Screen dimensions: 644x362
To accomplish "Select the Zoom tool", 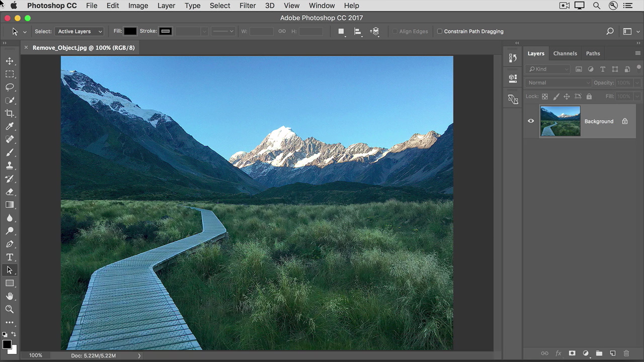I will [x=10, y=309].
